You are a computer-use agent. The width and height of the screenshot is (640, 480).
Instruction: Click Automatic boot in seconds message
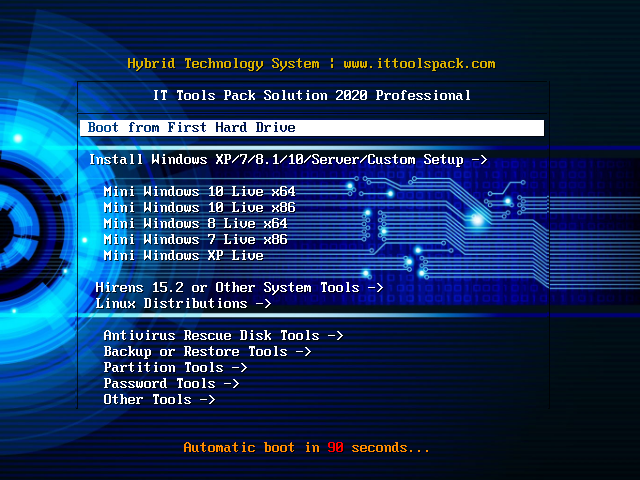307,447
